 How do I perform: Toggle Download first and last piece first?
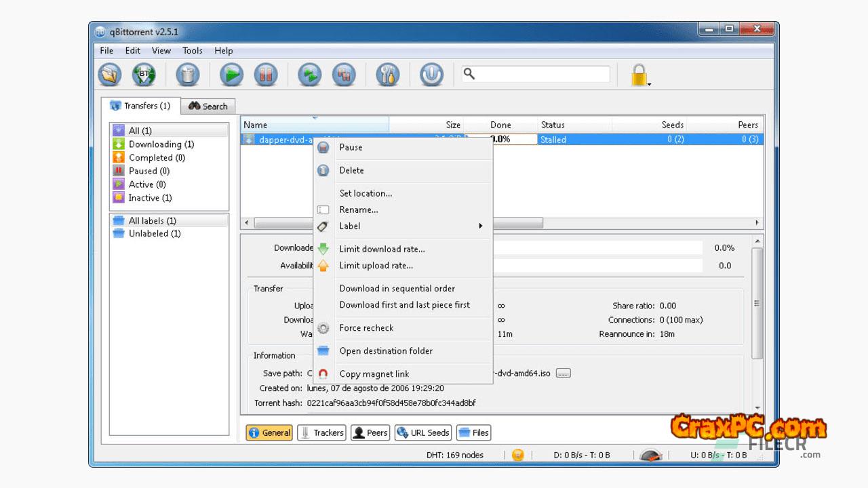click(404, 305)
